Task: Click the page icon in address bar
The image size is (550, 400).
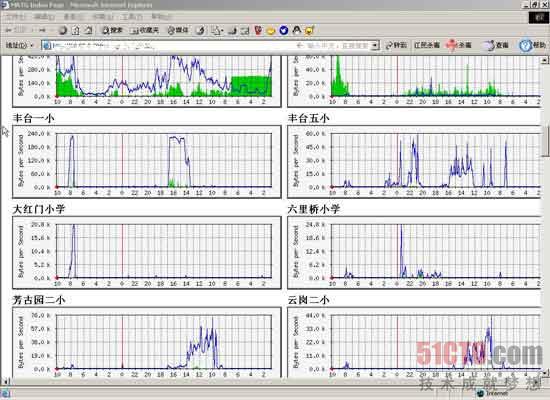Action: (x=46, y=46)
